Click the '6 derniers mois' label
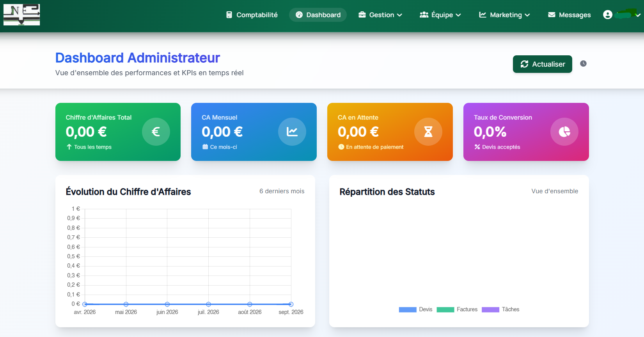This screenshot has width=644, height=337. pos(282,191)
